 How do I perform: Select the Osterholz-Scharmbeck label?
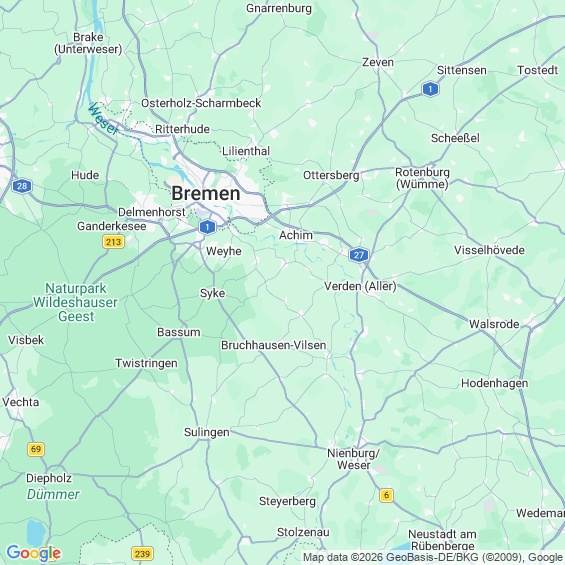201,103
